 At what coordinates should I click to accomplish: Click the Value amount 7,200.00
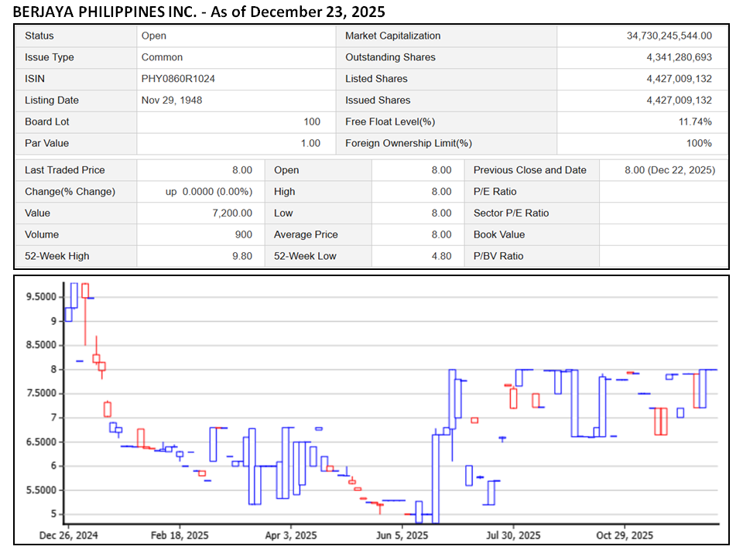click(231, 213)
